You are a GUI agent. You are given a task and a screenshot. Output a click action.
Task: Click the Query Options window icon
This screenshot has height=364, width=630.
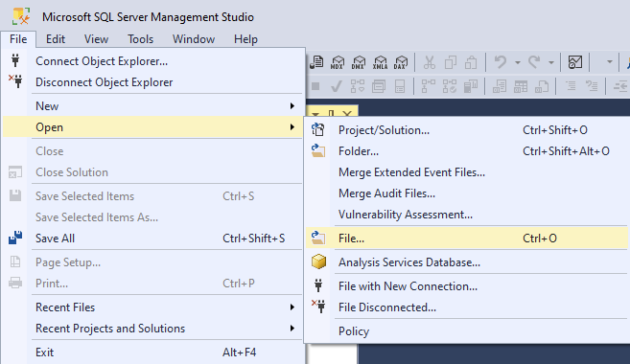coord(379,86)
